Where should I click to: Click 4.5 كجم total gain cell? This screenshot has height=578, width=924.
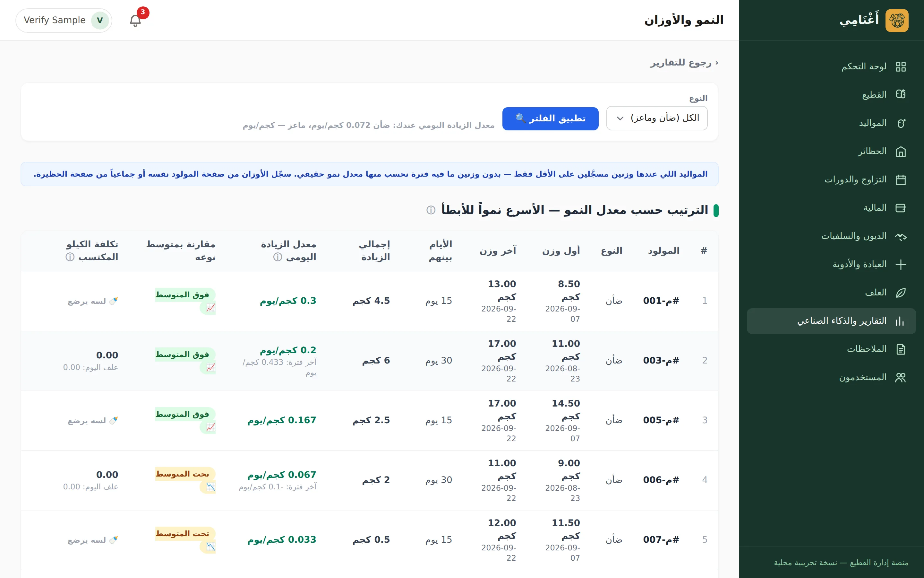click(x=371, y=301)
